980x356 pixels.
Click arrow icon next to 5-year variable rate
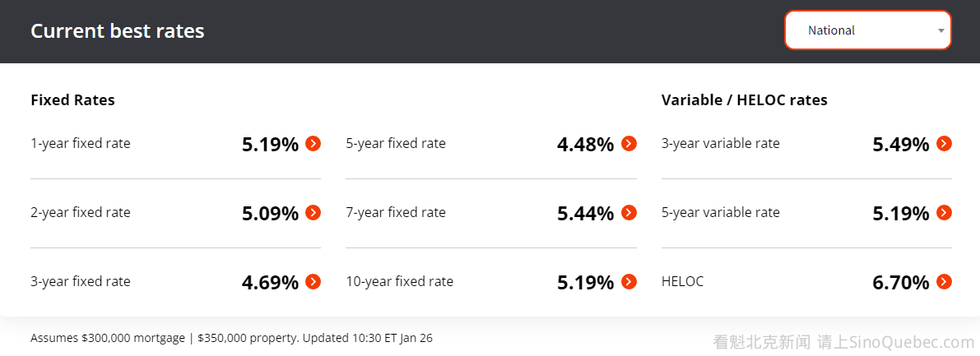[x=944, y=213]
